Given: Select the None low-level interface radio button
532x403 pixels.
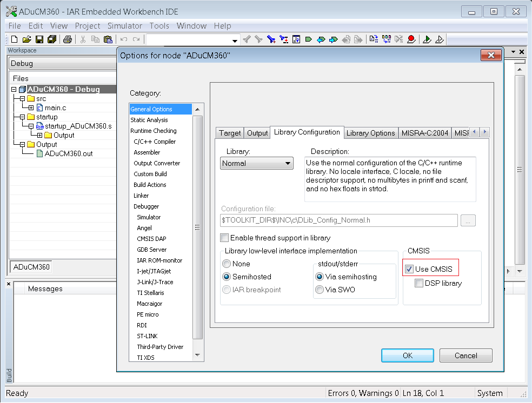Looking at the screenshot, I should [x=227, y=264].
